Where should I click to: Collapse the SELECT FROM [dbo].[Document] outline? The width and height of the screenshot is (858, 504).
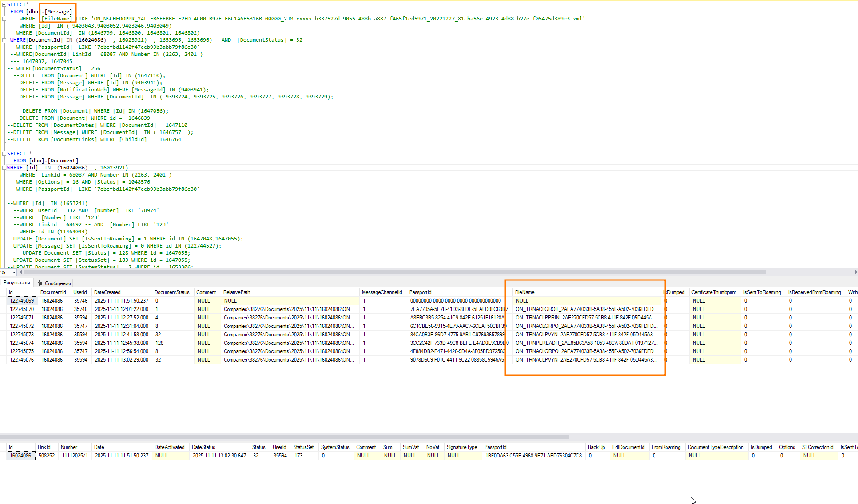tap(4, 154)
